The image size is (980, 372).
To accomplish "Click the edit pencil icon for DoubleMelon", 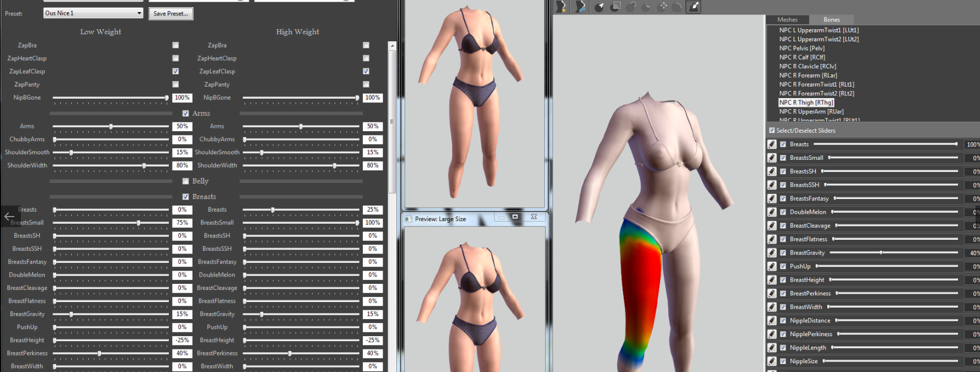I will 772,212.
